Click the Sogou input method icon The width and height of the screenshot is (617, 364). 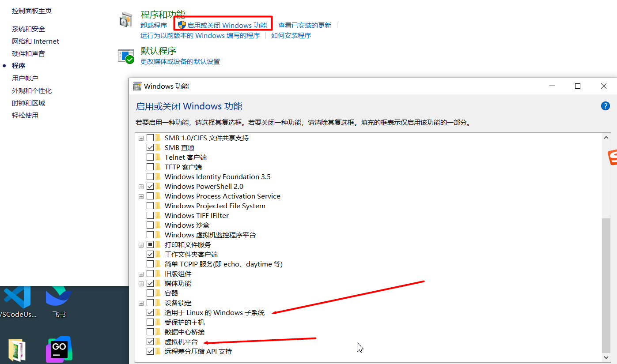coord(612,158)
